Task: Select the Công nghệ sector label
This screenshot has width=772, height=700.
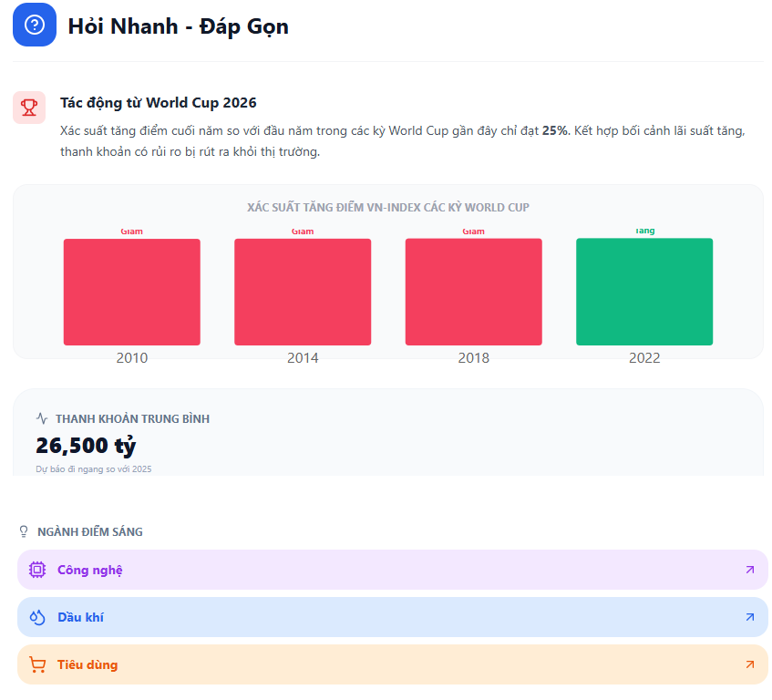Action: (x=89, y=570)
